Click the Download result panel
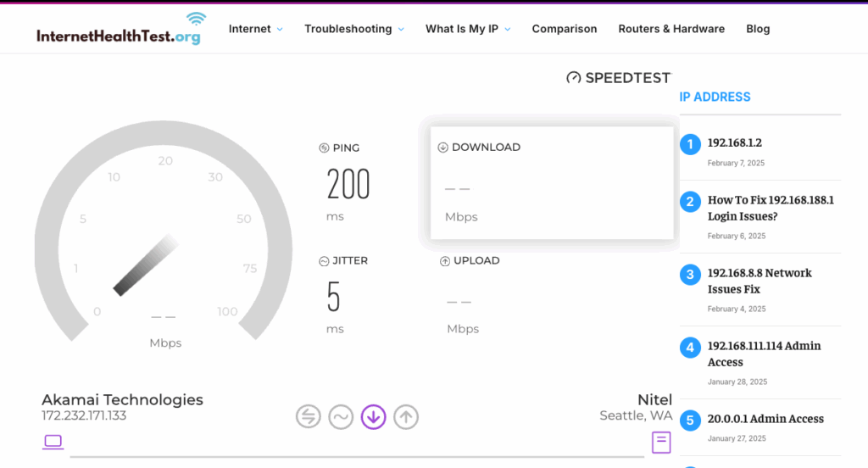868x468 pixels. click(x=552, y=183)
